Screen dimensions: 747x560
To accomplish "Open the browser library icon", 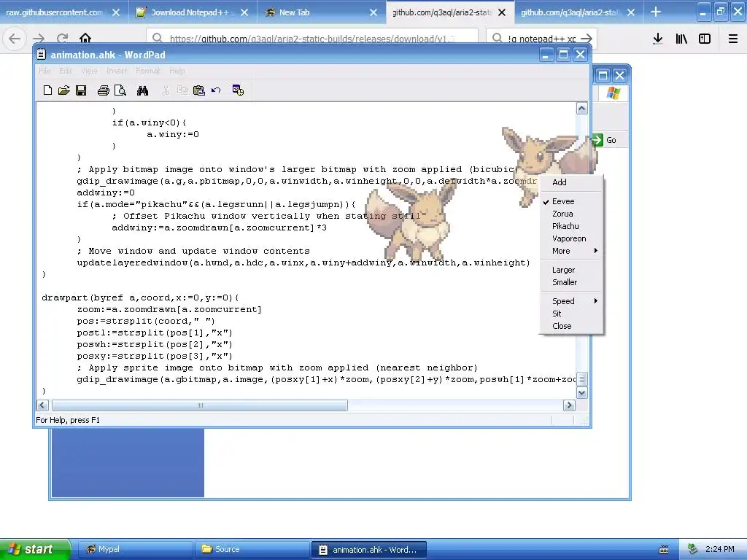I will click(x=681, y=39).
